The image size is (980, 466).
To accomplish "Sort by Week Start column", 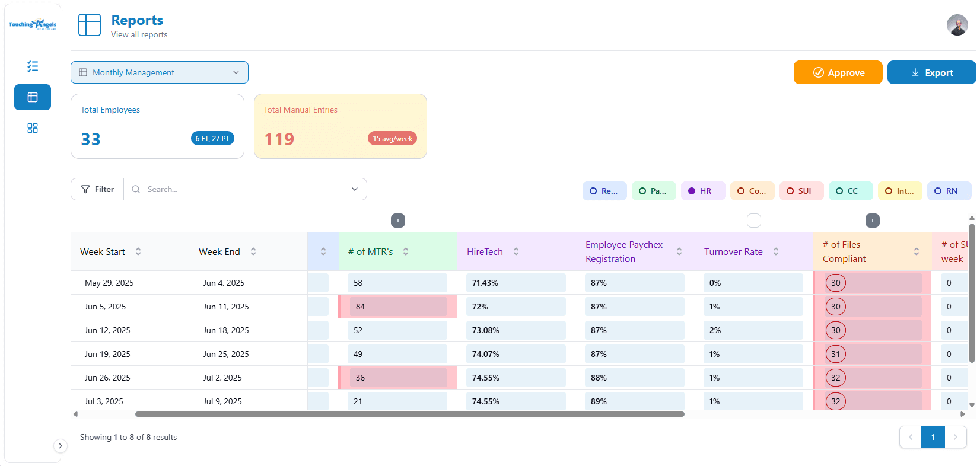I will 138,251.
